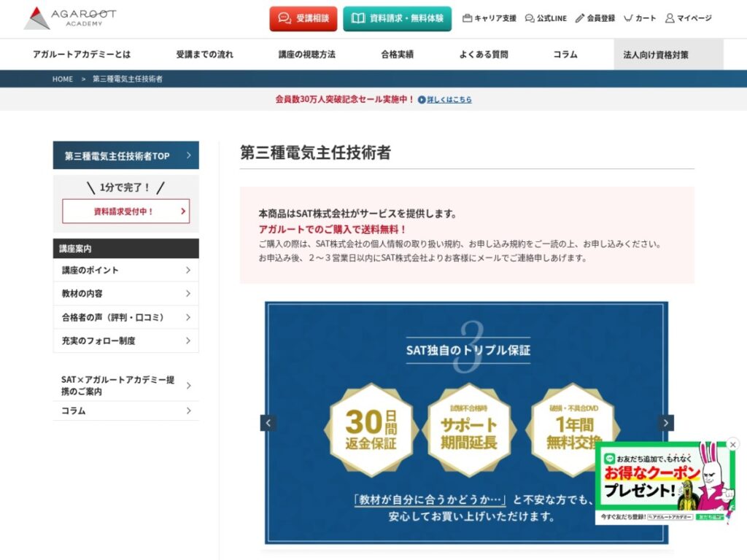747x560 pixels.
Task: Open SAT×アガルートアカデミー提携のご案内
Action: (125, 385)
